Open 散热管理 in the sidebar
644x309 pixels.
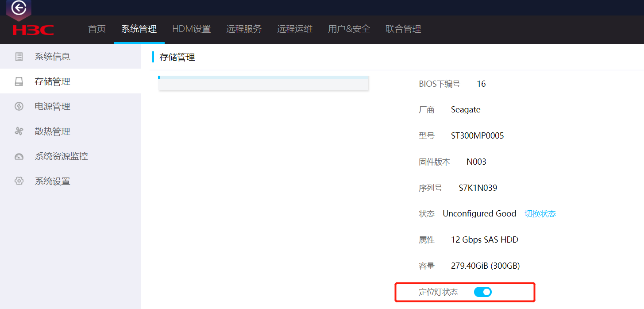pyautogui.click(x=70, y=131)
